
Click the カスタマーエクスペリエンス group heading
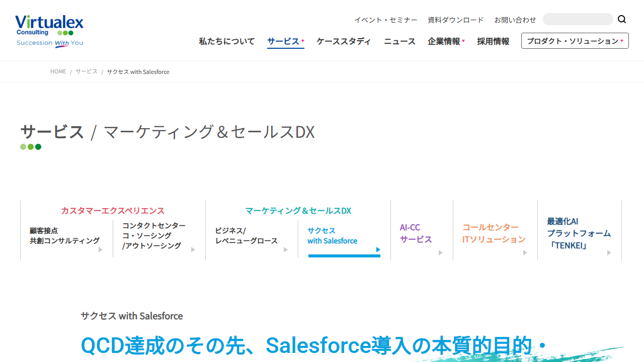tap(113, 211)
